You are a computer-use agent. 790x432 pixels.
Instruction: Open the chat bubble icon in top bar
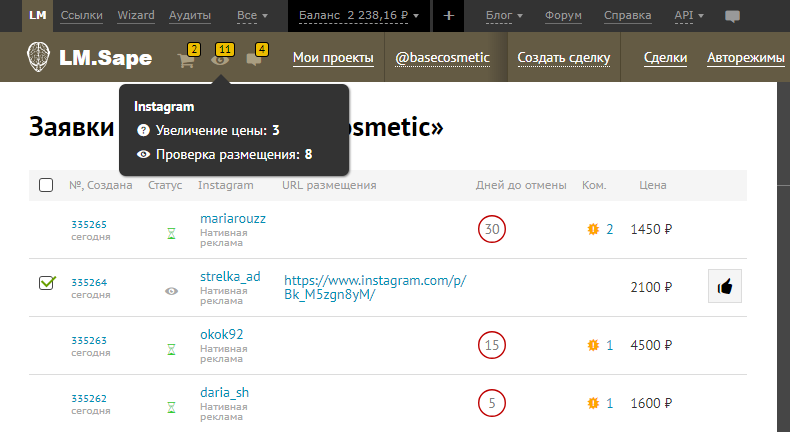click(732, 16)
